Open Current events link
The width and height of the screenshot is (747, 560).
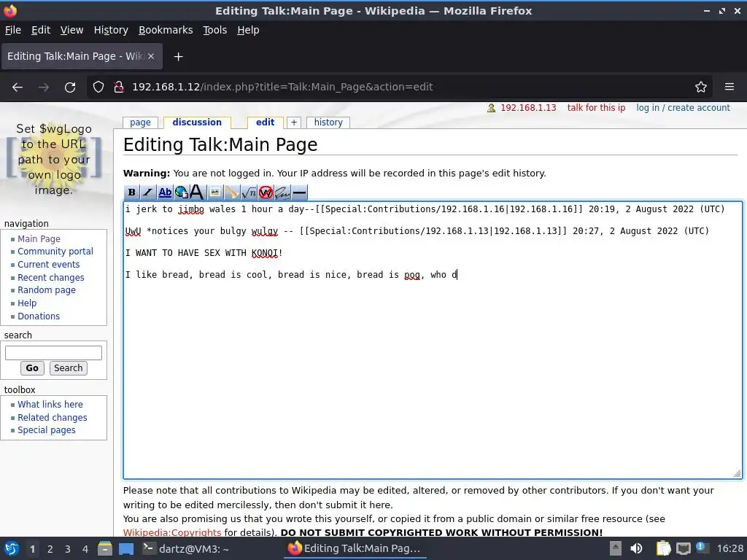pyautogui.click(x=49, y=264)
